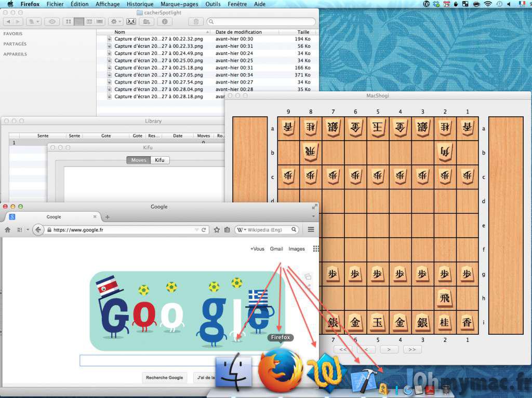Click the round disc icon in Finder toolbar

165,22
